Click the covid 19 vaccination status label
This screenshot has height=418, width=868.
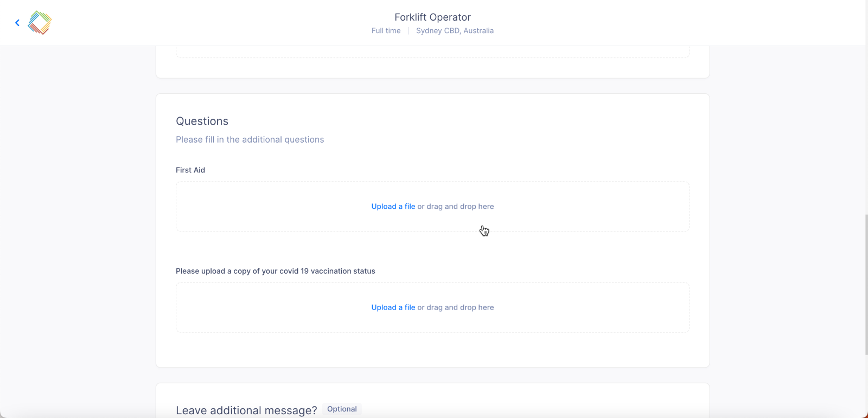tap(276, 271)
